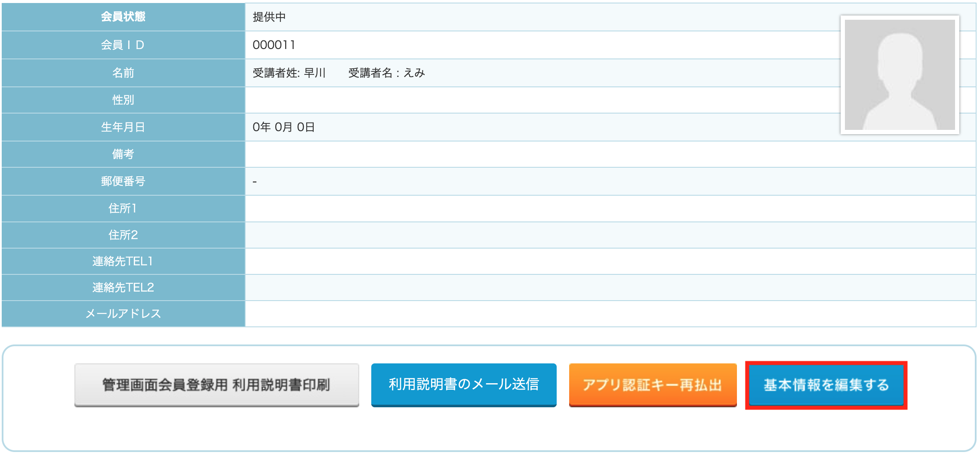This screenshot has width=980, height=455.
Task: Click the 受講者姓: 早川 text
Action: tap(289, 73)
